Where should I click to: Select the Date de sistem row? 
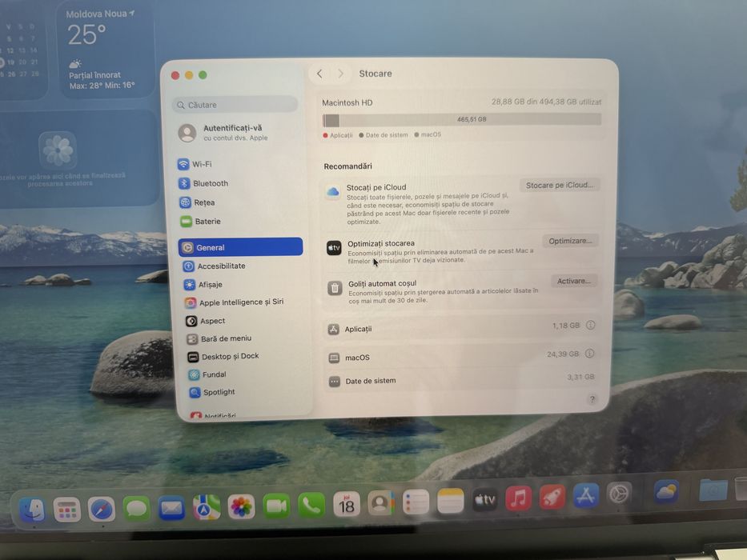click(x=460, y=380)
